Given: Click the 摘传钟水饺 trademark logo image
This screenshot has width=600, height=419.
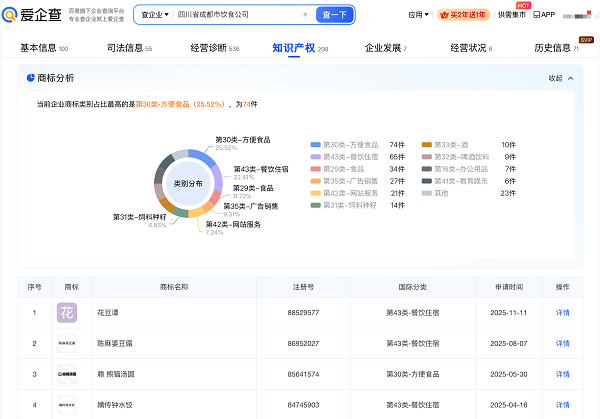Looking at the screenshot, I should [66, 405].
